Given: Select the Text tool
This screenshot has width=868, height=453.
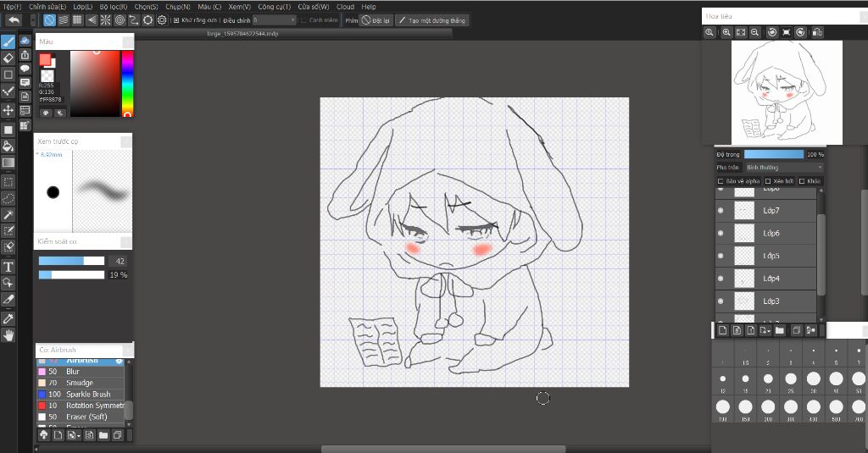Looking at the screenshot, I should tap(8, 267).
